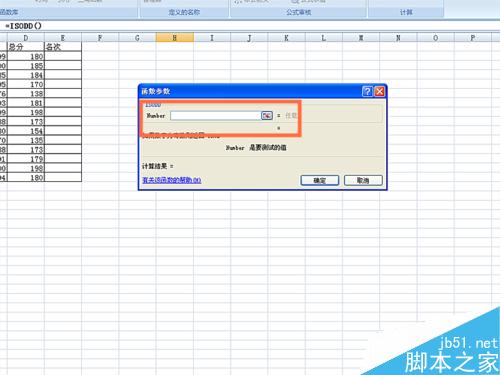This screenshot has height=375, width=500.
Task: Click inside the Number input field
Action: pyautogui.click(x=216, y=116)
